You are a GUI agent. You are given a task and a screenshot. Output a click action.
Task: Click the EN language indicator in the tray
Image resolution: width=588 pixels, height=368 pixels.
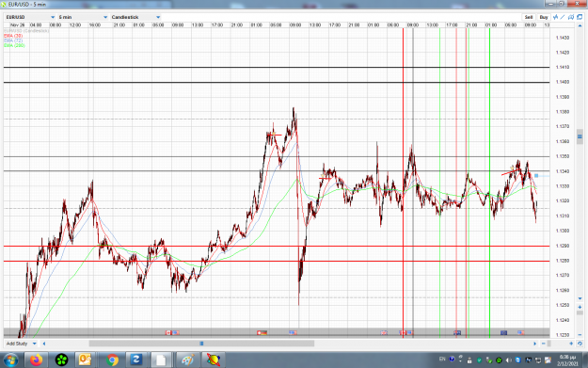click(442, 360)
